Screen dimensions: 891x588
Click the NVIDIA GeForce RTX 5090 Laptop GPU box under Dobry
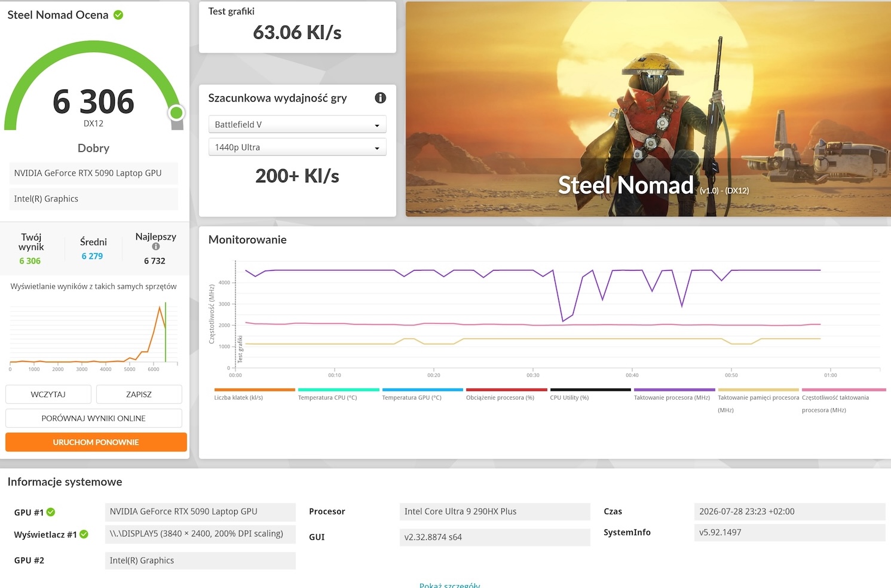pos(94,173)
